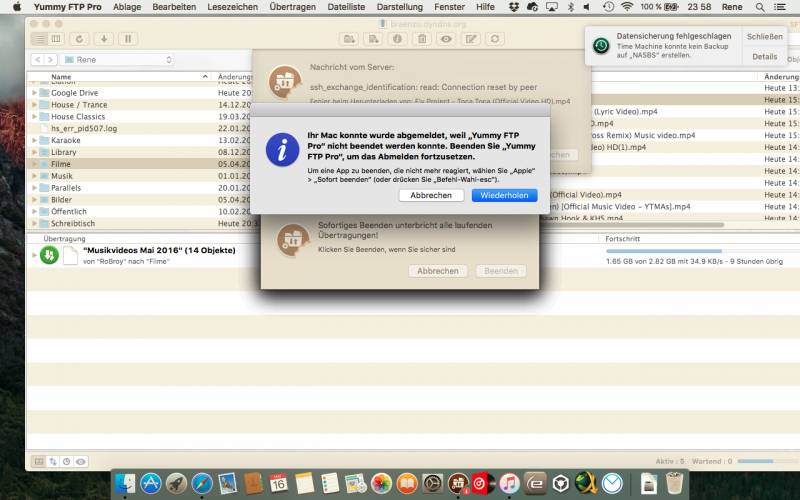800x500 pixels.
Task: Open the Dateiliste menu
Action: click(x=346, y=7)
